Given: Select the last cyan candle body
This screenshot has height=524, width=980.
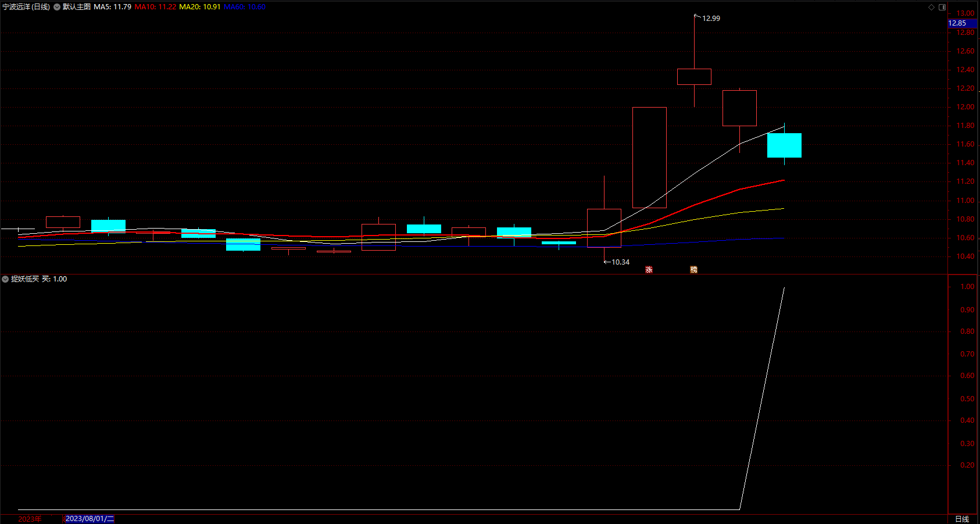Looking at the screenshot, I should click(x=784, y=145).
